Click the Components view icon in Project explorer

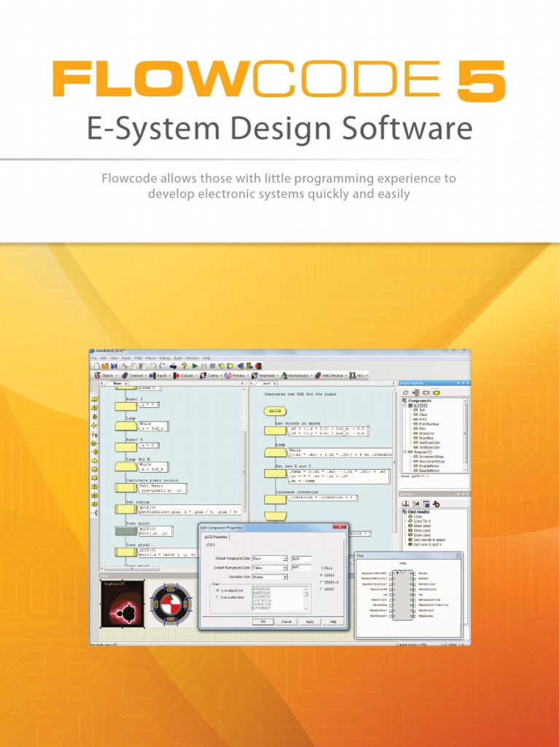(436, 392)
